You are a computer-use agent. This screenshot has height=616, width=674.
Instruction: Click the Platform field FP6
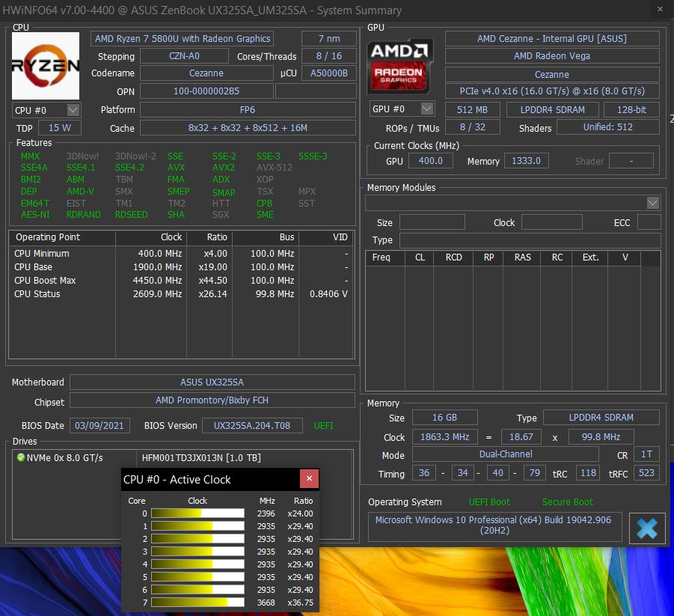(x=248, y=110)
